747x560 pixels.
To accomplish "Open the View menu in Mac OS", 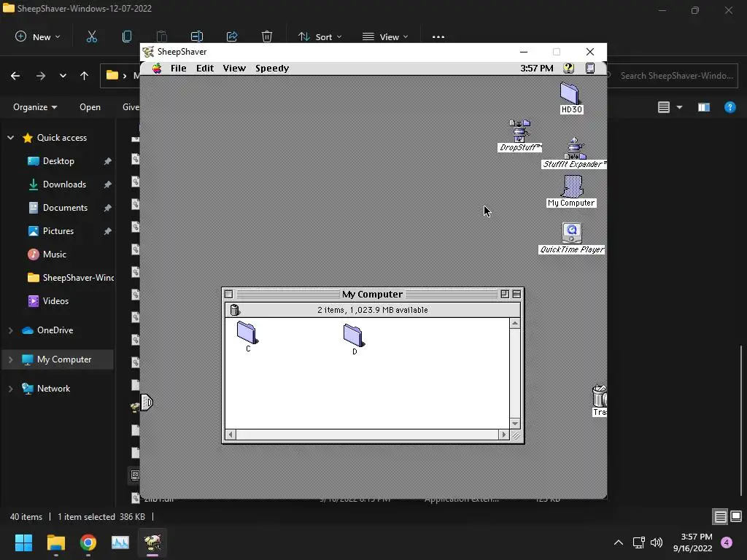I will (x=234, y=68).
